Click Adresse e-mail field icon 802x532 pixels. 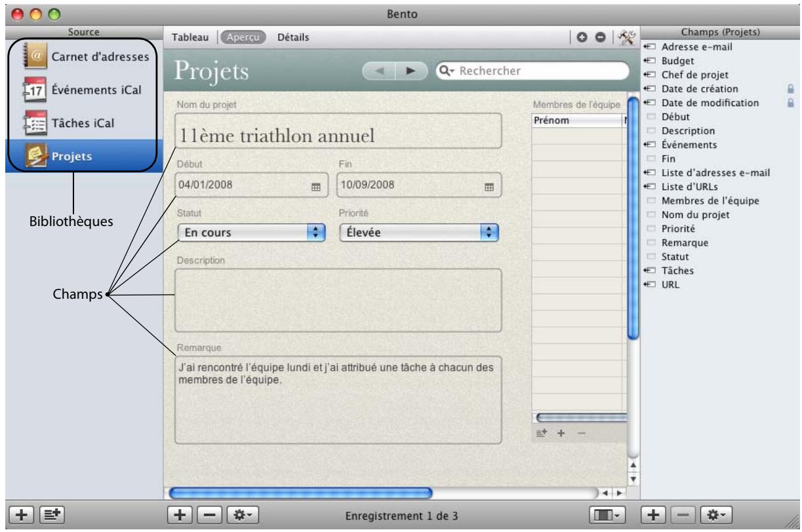651,47
